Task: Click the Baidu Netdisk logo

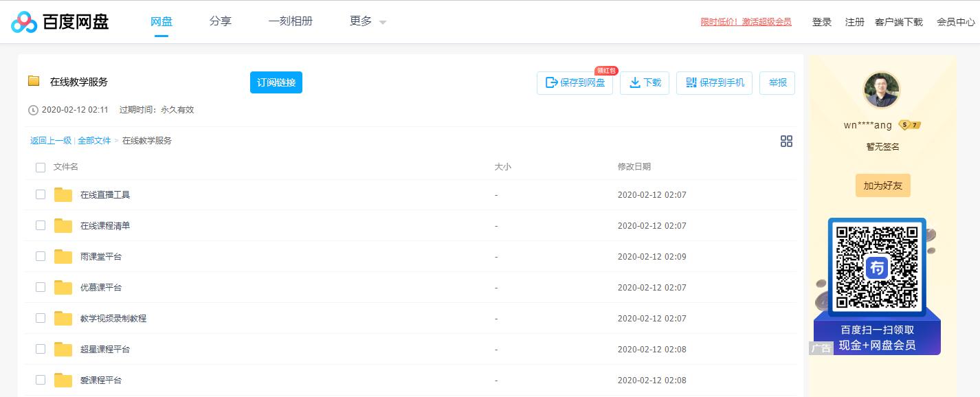Action: [60, 22]
